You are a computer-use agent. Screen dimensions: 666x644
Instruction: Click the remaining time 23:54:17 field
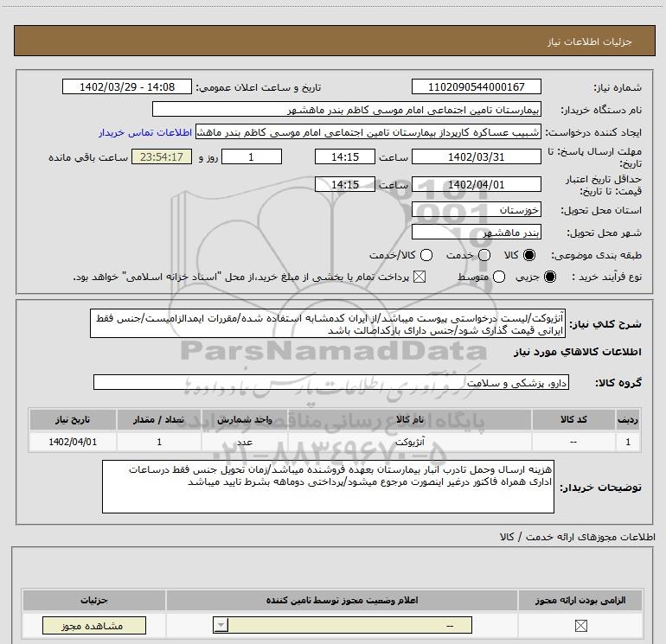pyautogui.click(x=162, y=156)
